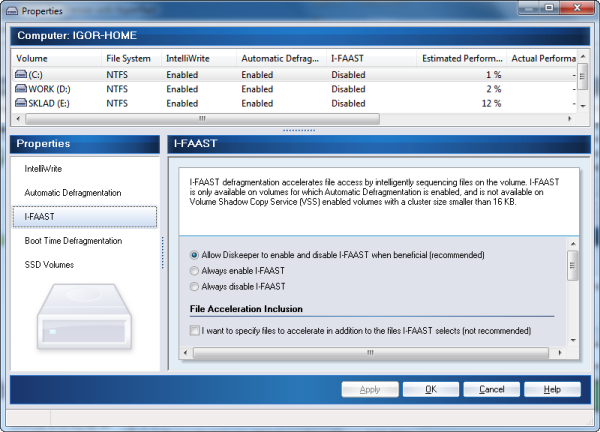Viewport: 600px width, 432px height.
Task: Click the volume list vertical scrollbar thumb
Action: (583, 77)
